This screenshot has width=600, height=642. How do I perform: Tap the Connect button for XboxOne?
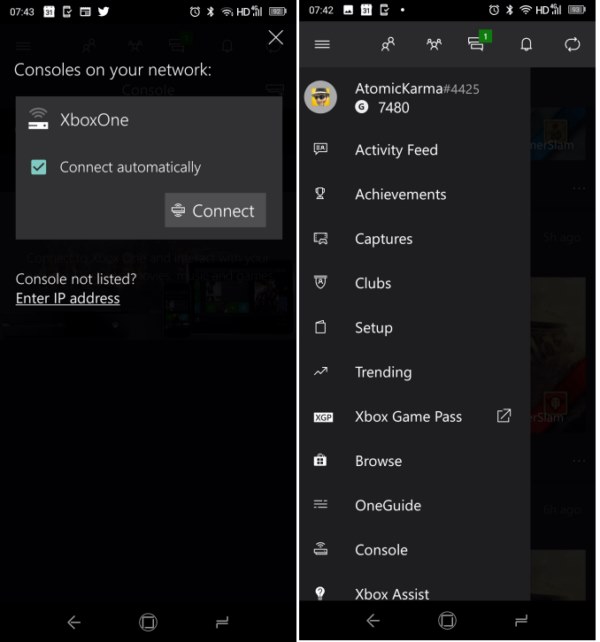coord(215,210)
